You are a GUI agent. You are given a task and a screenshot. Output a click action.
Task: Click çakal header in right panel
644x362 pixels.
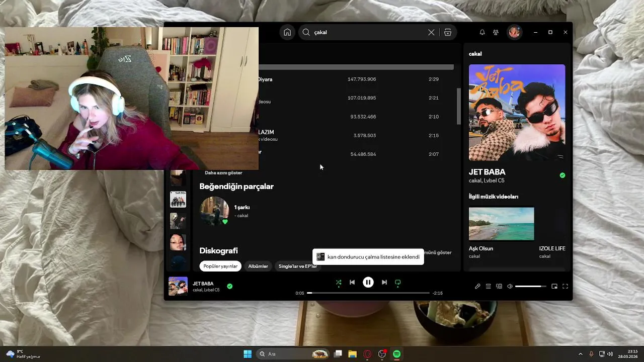click(475, 54)
